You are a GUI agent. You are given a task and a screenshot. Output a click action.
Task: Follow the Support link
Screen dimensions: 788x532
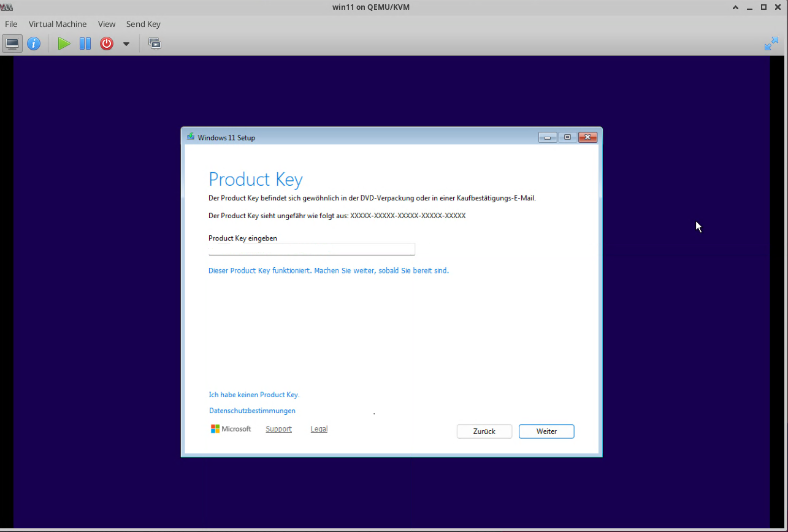pyautogui.click(x=278, y=429)
